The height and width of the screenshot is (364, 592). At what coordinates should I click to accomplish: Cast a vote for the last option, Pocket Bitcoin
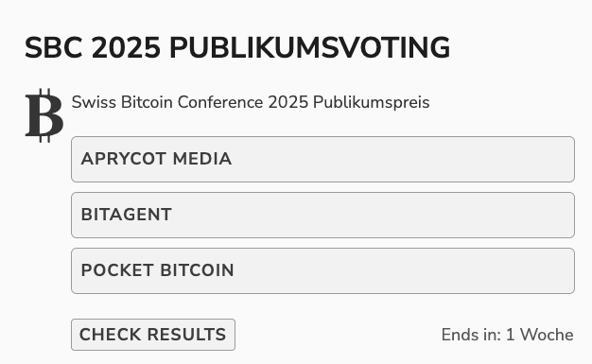(322, 270)
